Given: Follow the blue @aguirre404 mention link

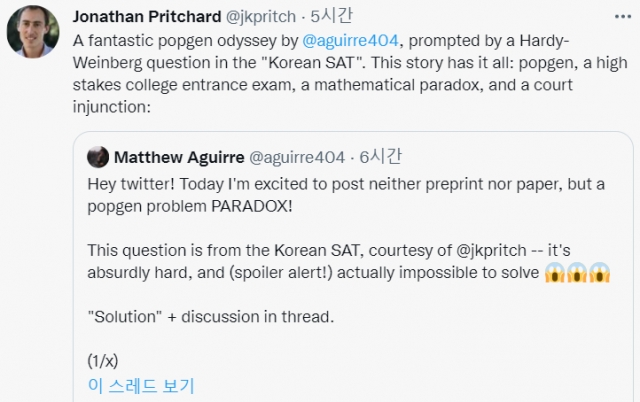Looking at the screenshot, I should point(350,40).
